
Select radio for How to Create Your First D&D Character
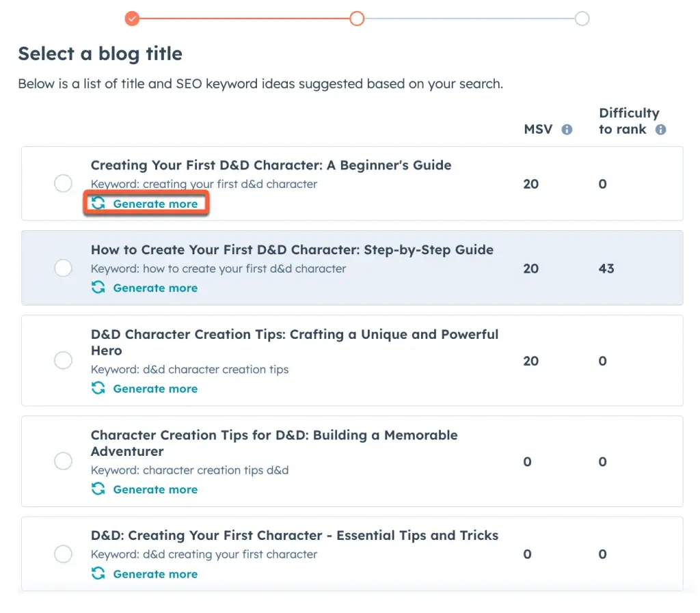coord(63,268)
